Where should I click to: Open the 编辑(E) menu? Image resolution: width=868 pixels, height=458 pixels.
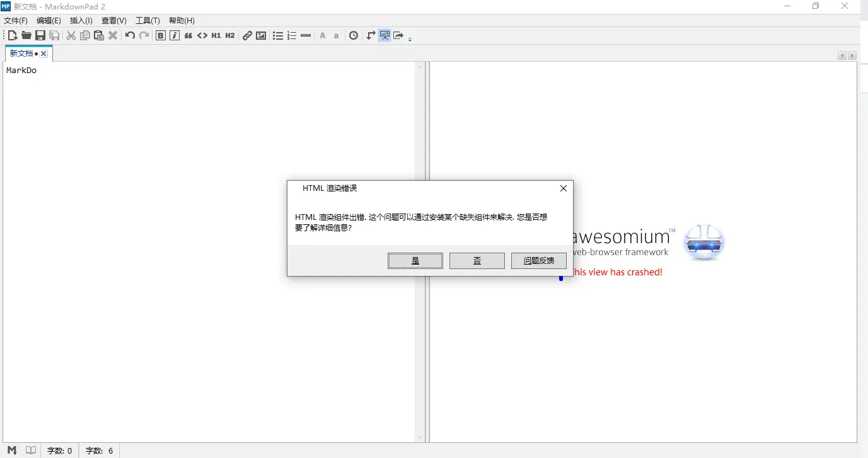pos(49,21)
